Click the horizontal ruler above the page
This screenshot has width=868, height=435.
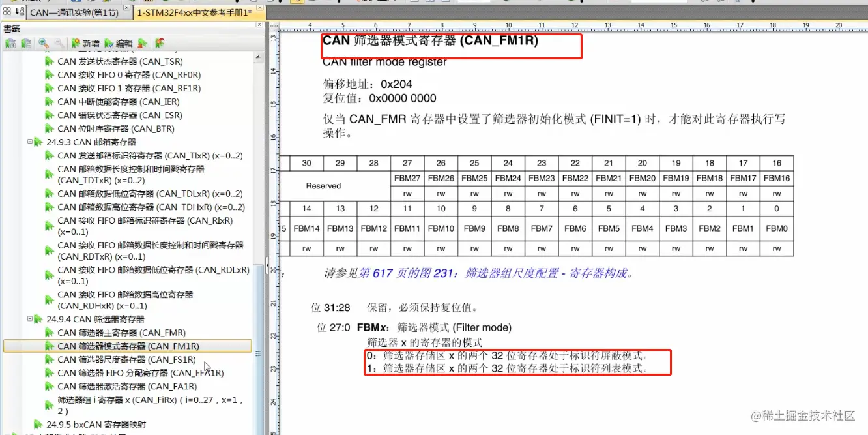click(573, 25)
